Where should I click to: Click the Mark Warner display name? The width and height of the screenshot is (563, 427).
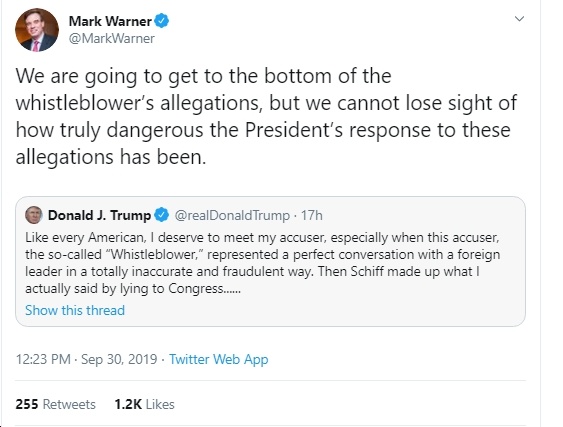(x=110, y=21)
